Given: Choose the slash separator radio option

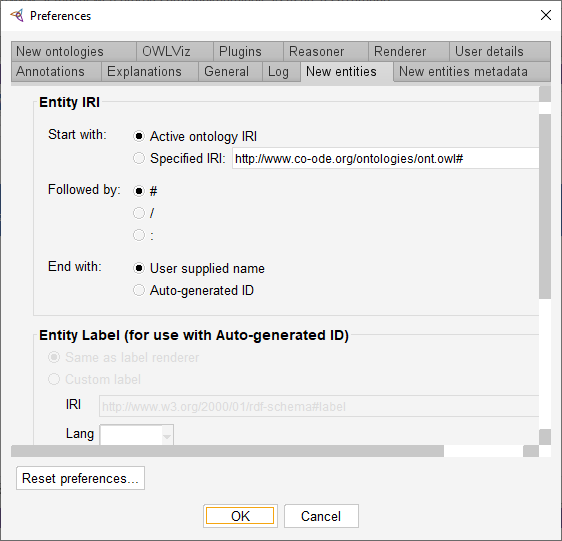Looking at the screenshot, I should pyautogui.click(x=139, y=213).
